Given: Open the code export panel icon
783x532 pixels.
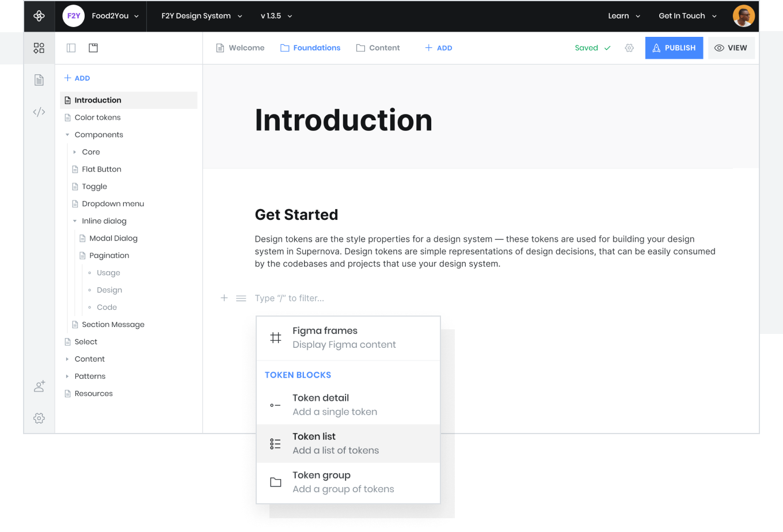Looking at the screenshot, I should coord(39,111).
